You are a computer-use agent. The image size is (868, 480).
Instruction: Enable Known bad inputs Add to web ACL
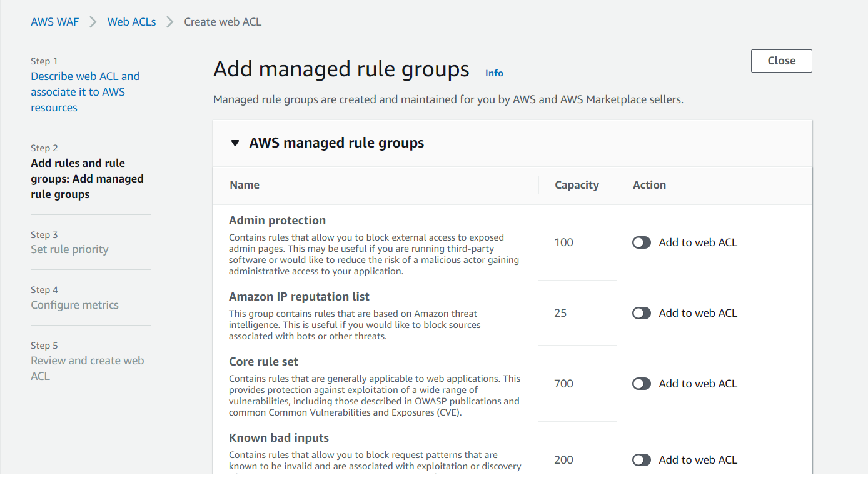coord(642,460)
